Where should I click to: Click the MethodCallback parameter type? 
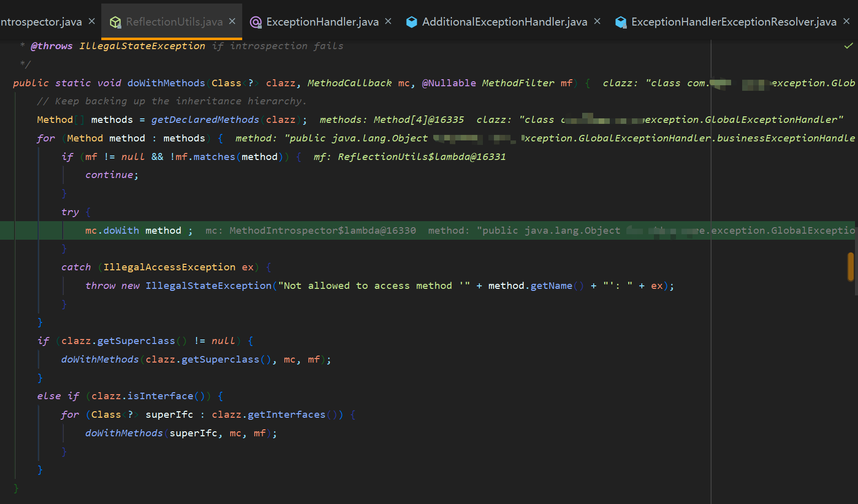350,83
